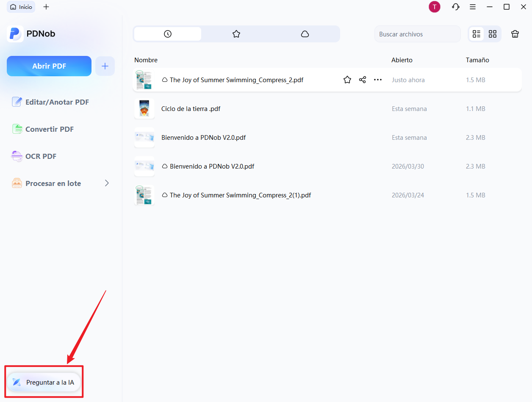Open Editar/Anotar PDF tool

pyautogui.click(x=50, y=102)
